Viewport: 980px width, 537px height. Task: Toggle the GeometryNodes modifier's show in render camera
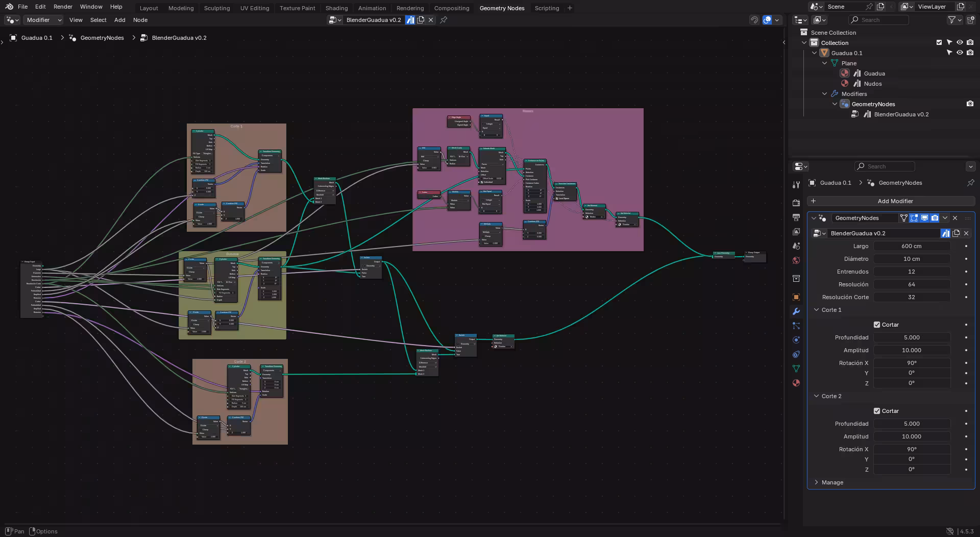point(935,218)
